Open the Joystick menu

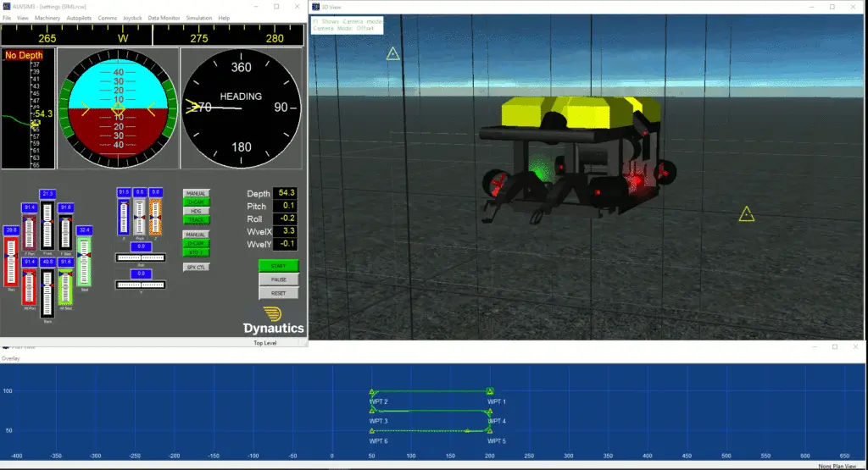click(132, 19)
